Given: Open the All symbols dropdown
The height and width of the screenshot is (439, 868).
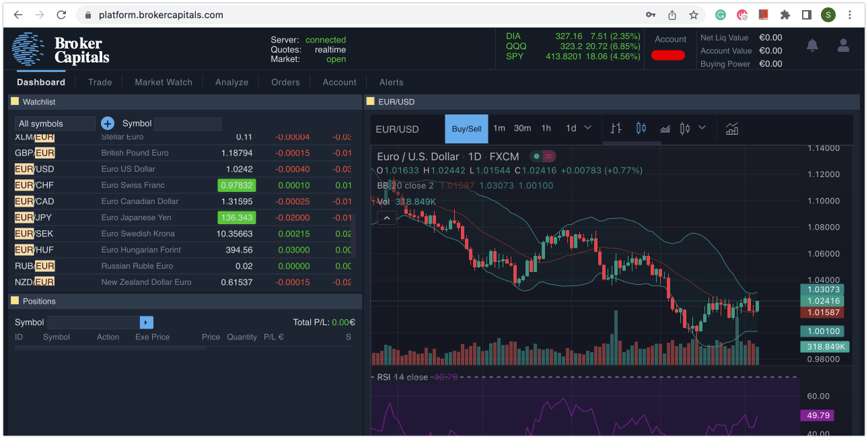Looking at the screenshot, I should [55, 124].
